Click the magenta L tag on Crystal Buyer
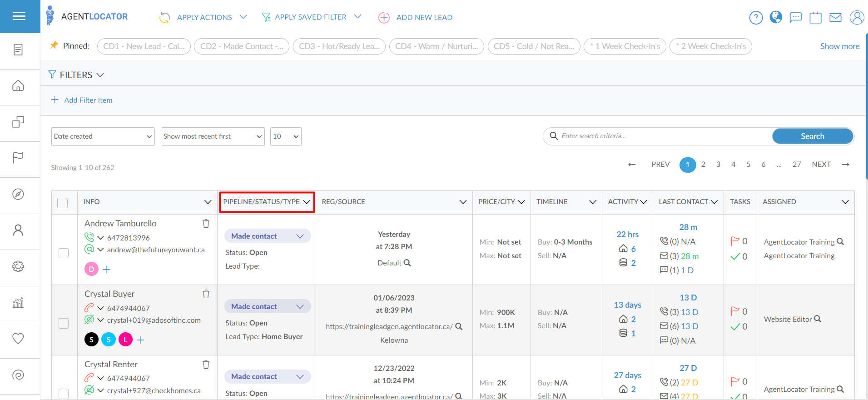Viewport: 868px width, 400px height. 126,340
